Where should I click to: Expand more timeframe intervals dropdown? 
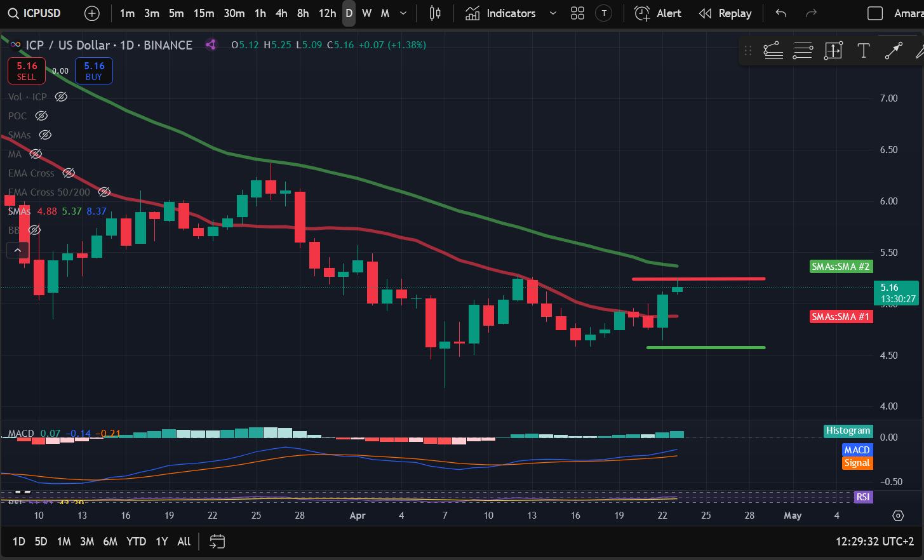click(x=403, y=13)
